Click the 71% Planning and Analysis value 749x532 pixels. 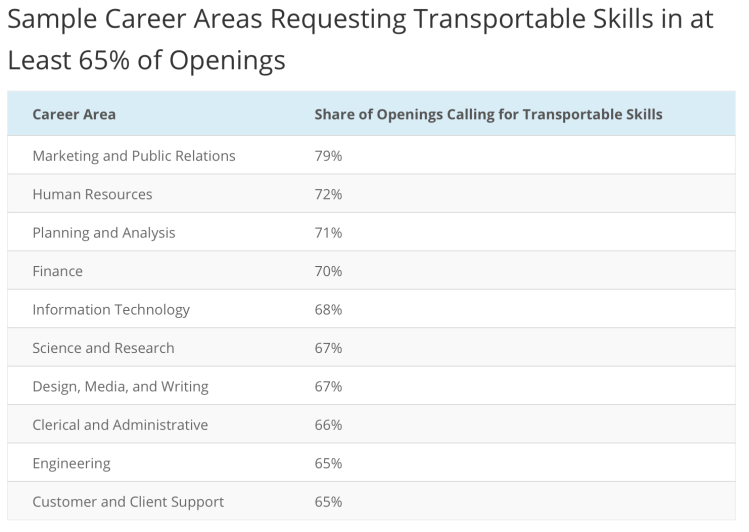[328, 233]
